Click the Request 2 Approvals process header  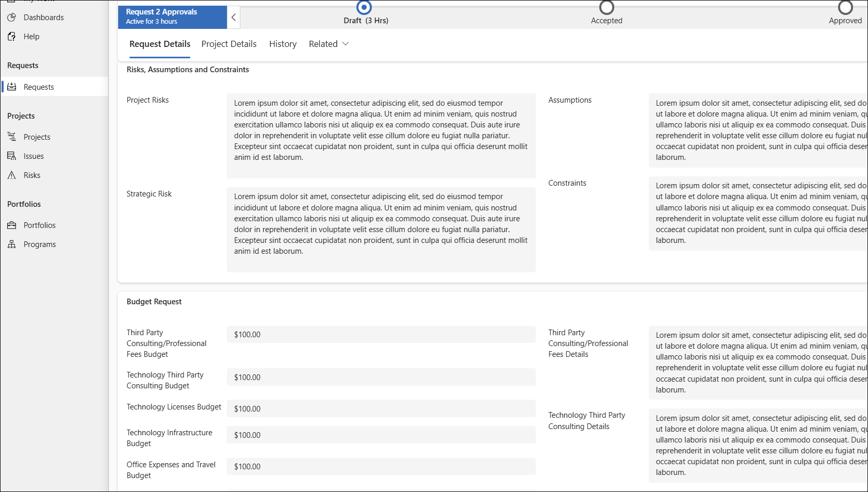[173, 17]
